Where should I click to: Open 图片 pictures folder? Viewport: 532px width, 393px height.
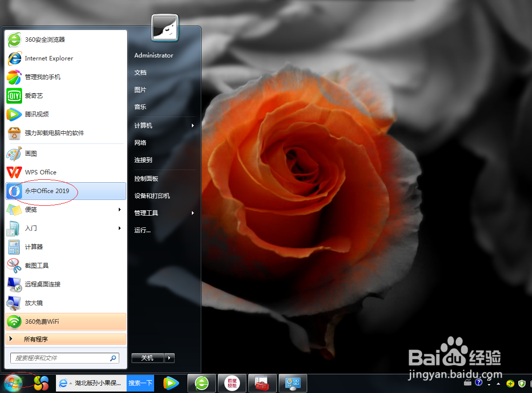140,90
